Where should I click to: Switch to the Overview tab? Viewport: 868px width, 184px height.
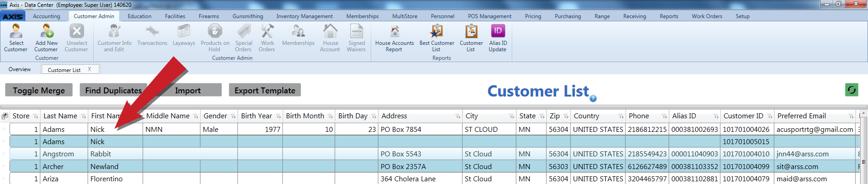click(20, 69)
